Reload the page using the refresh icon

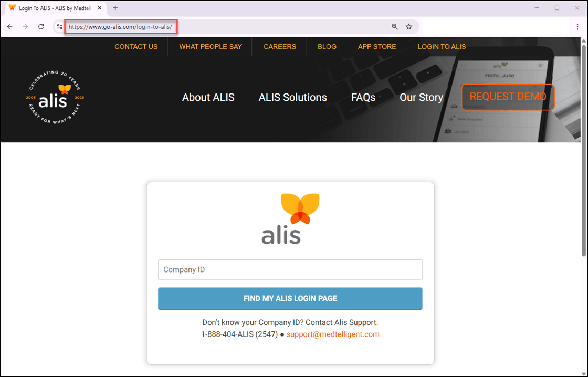point(41,26)
